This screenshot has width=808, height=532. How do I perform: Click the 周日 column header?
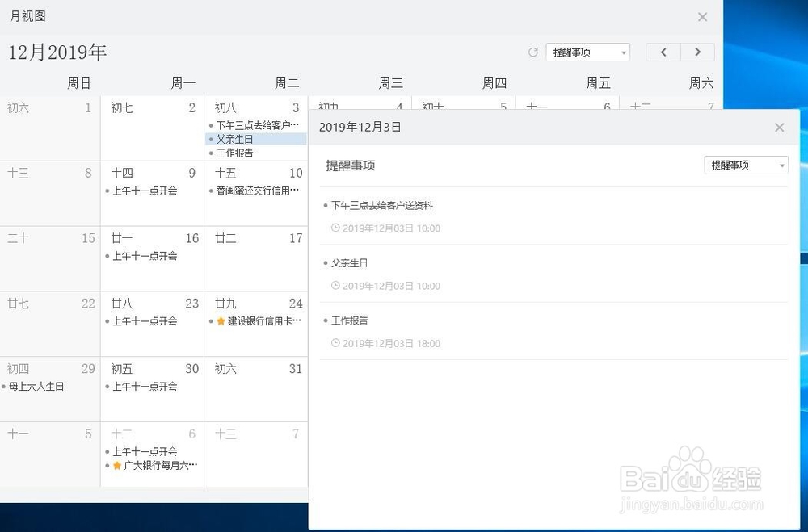coord(79,83)
